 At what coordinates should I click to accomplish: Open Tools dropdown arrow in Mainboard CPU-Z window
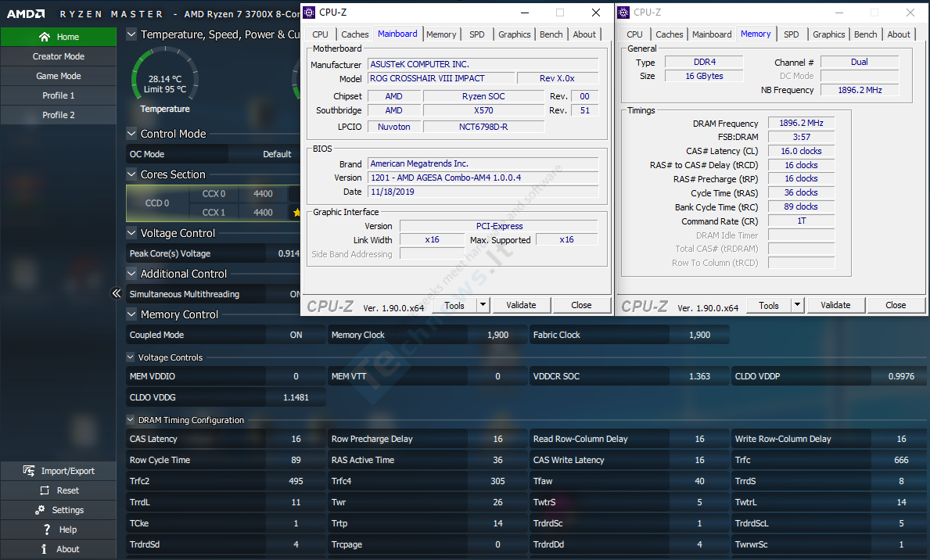[x=483, y=305]
